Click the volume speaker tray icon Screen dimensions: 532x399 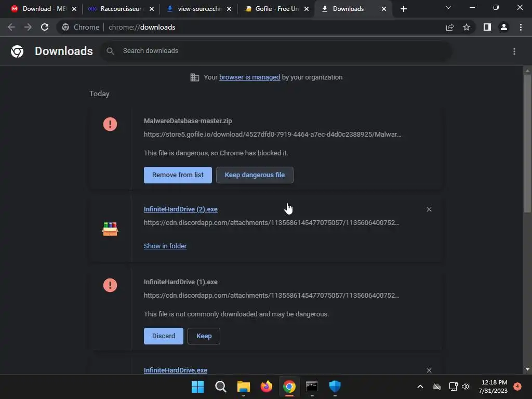[x=465, y=387]
